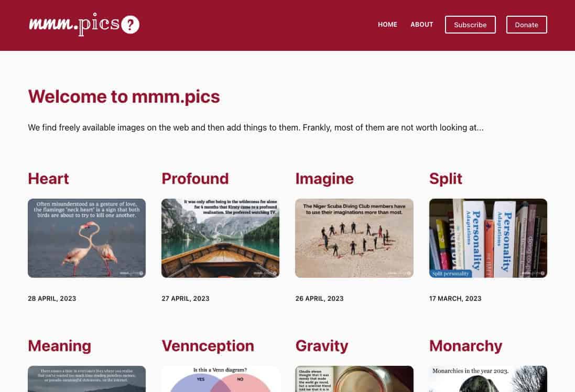Screen dimensions: 575x392
Task: Click the date 28 APRIL, 2023
Action: pyautogui.click(x=52, y=299)
